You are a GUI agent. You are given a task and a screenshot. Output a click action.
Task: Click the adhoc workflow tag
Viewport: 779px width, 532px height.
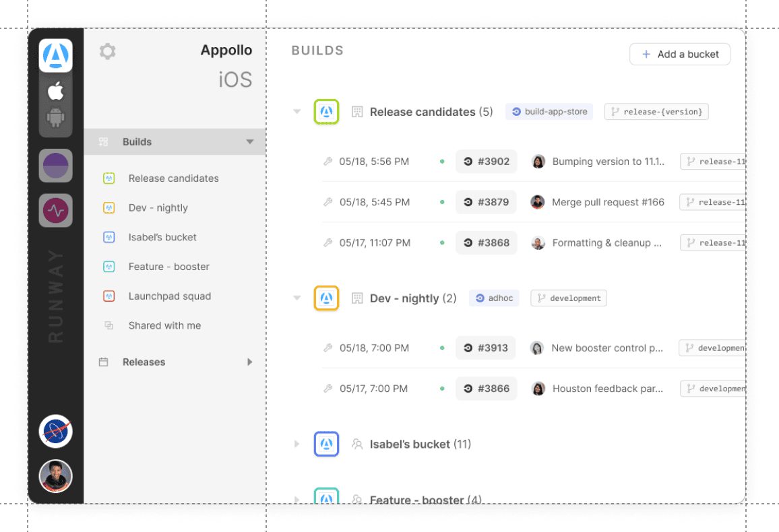pos(494,298)
